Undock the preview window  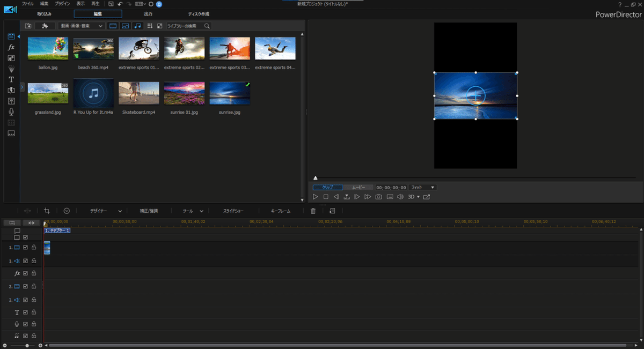(427, 197)
